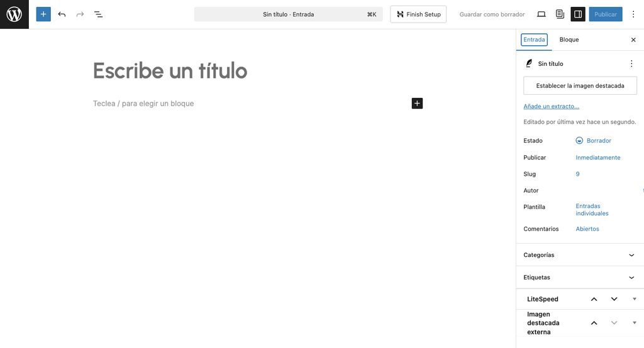This screenshot has width=644, height=348.
Task: Undo the last change
Action: [x=62, y=14]
